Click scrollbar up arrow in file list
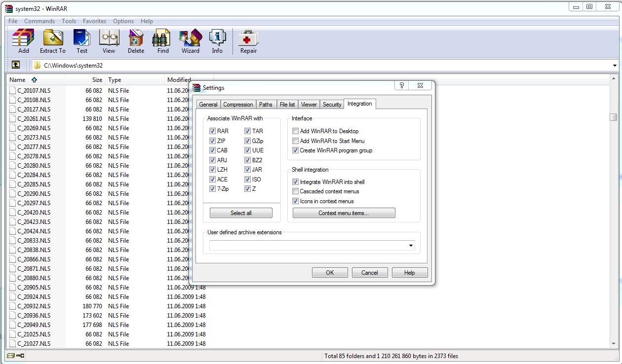This screenshot has width=622, height=364. [x=614, y=79]
